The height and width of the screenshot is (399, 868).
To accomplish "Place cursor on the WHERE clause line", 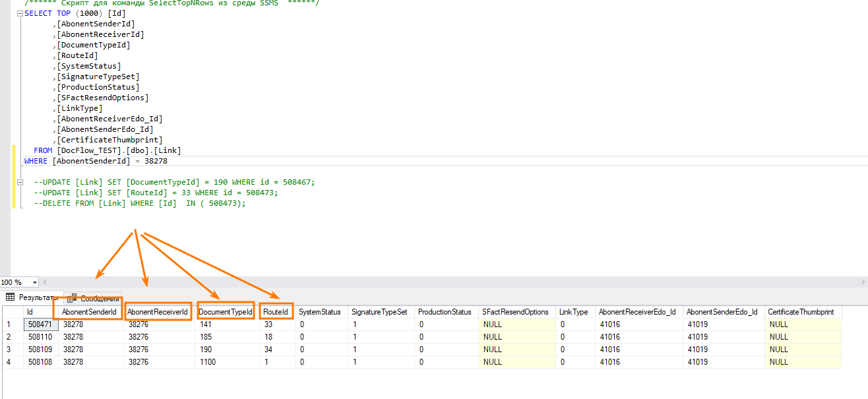I will [104, 161].
